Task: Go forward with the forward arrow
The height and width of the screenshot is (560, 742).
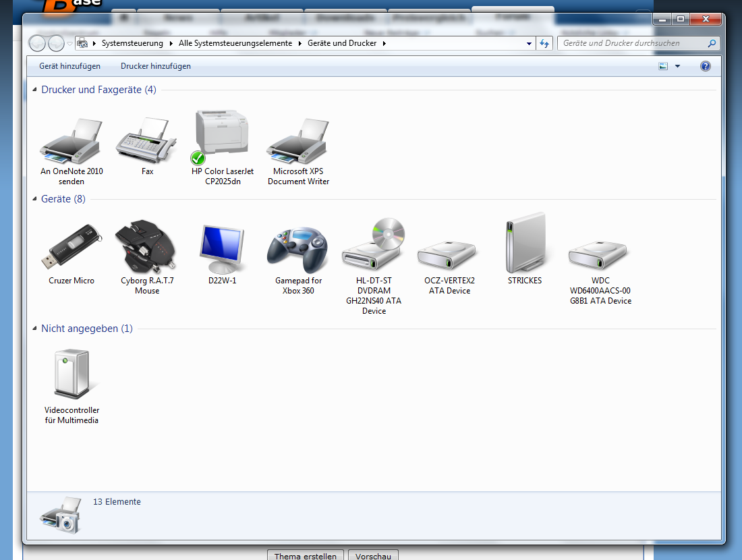Action: (56, 44)
